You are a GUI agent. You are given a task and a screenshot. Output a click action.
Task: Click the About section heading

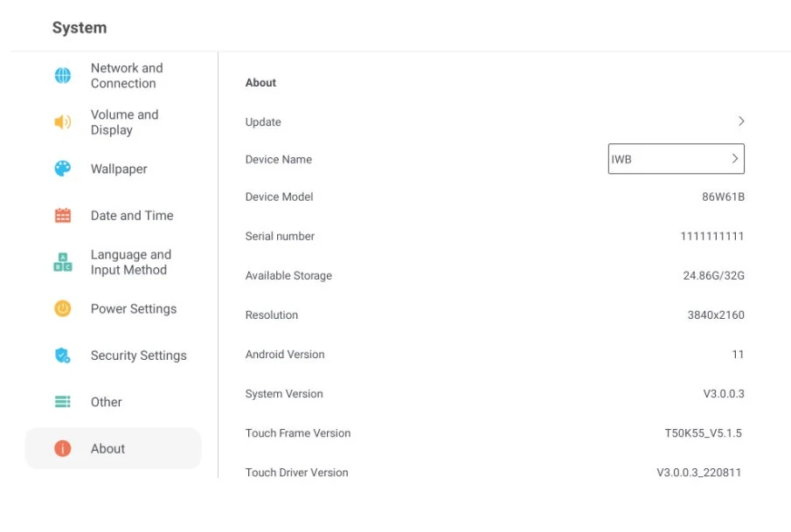point(260,82)
